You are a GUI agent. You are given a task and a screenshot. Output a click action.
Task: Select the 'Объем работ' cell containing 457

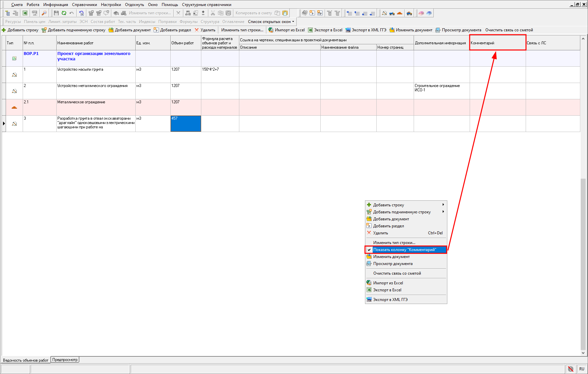click(x=186, y=124)
